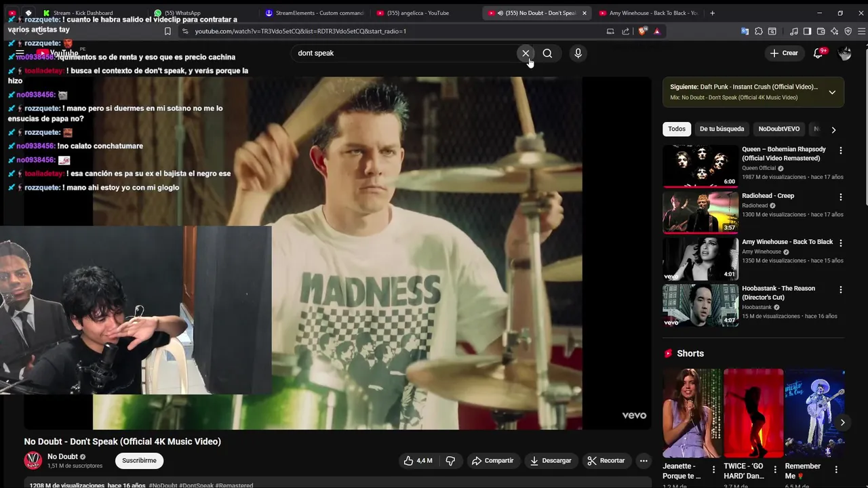Open Queen Bohemian Rhapsody video thumbnail
The width and height of the screenshot is (868, 488).
[x=701, y=165]
